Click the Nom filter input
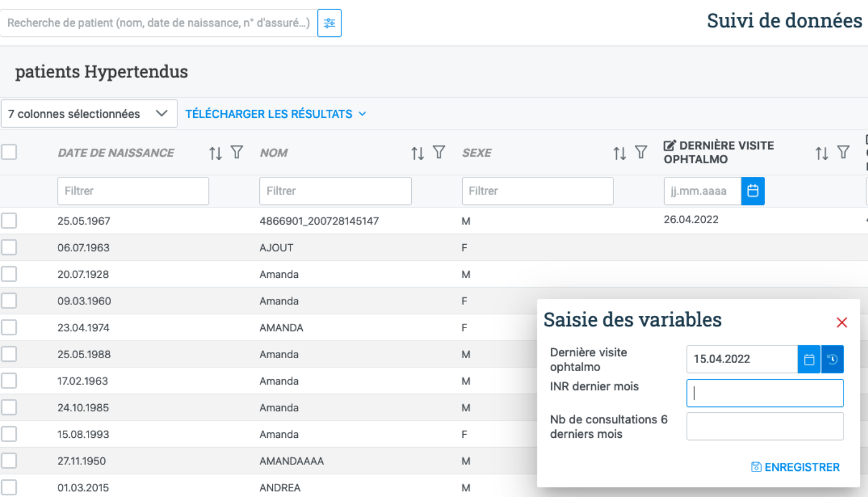 coord(335,191)
